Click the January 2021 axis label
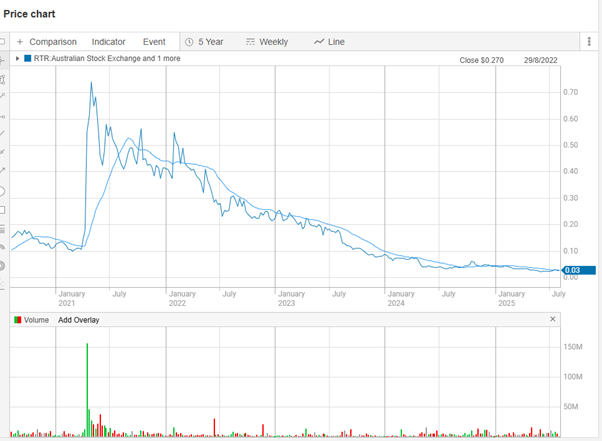The image size is (602, 441). (71, 298)
